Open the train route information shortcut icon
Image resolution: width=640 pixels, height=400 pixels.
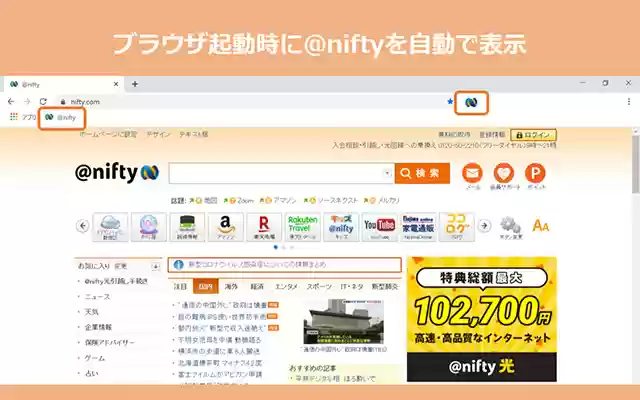click(x=187, y=227)
